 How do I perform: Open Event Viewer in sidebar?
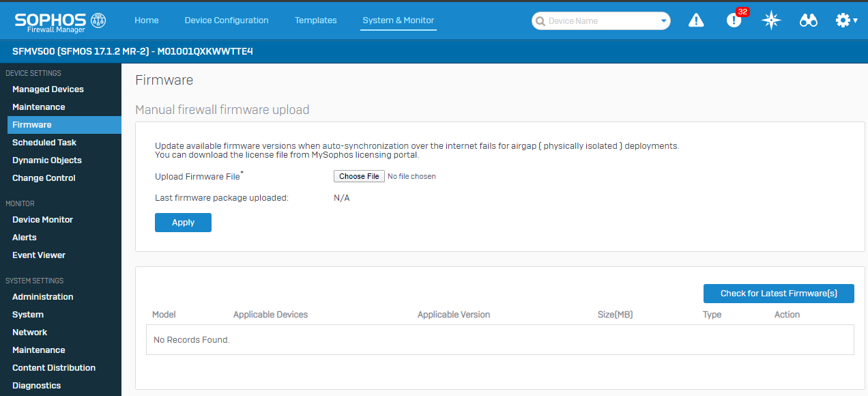[x=39, y=255]
